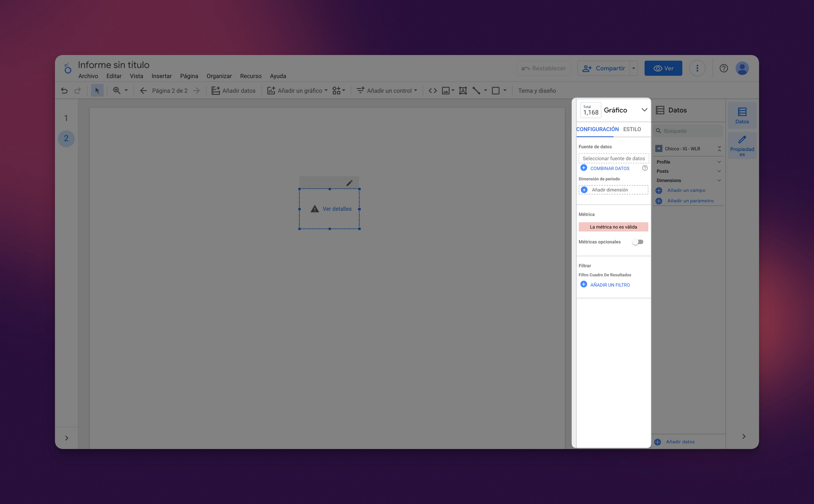The image size is (814, 504).
Task: Click the warning triangle in the chart
Action: click(315, 209)
